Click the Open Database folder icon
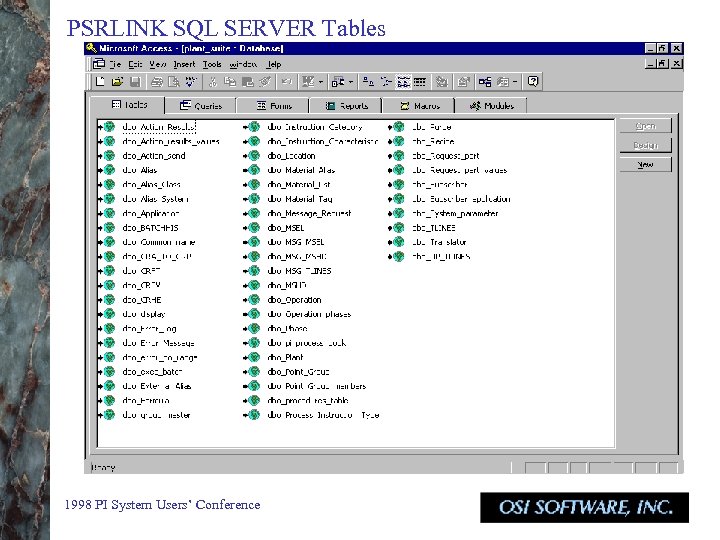This screenshot has width=720, height=540. point(117,82)
